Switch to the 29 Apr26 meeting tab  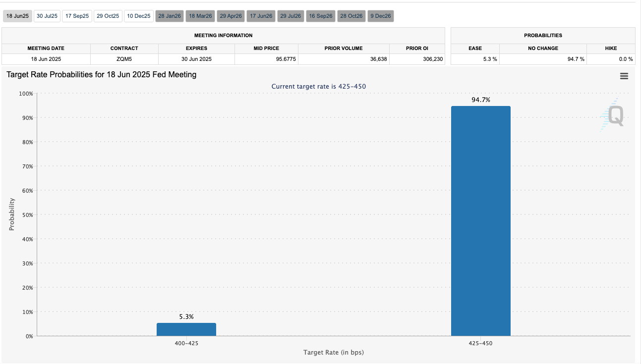tap(231, 16)
